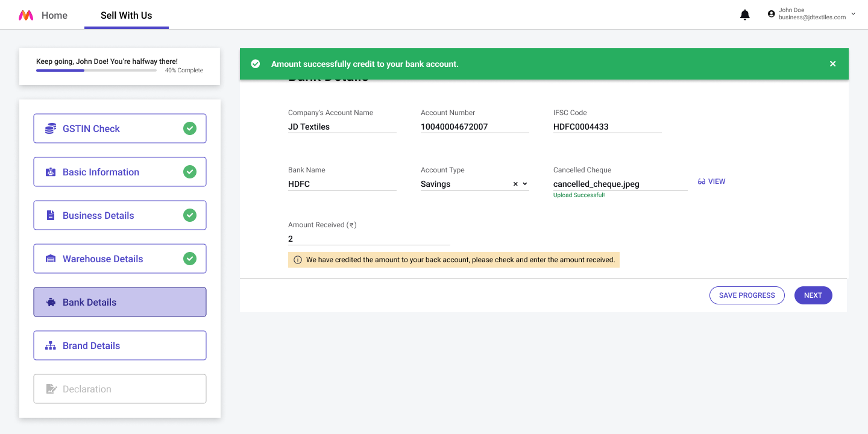The image size is (868, 434).
Task: Click the piggy bank Bank Details icon
Action: [51, 302]
